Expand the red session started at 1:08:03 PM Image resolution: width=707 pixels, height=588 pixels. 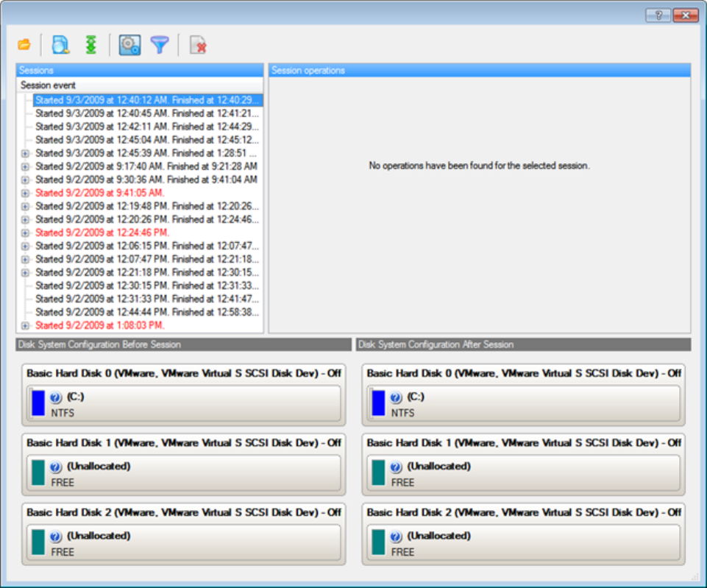[25, 325]
